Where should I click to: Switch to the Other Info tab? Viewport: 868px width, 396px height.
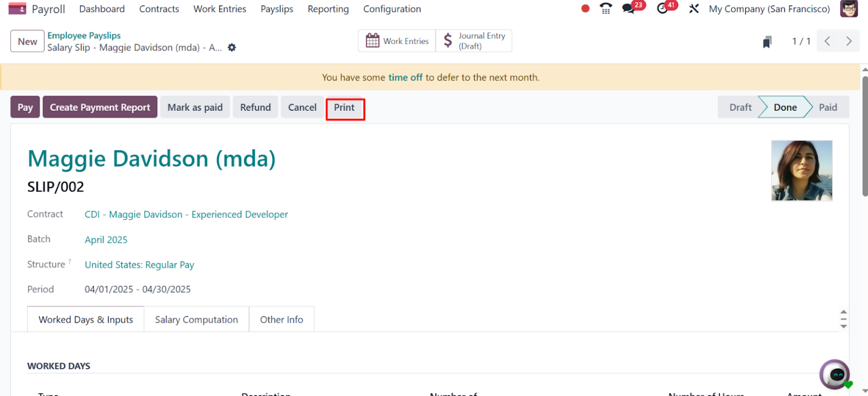281,319
